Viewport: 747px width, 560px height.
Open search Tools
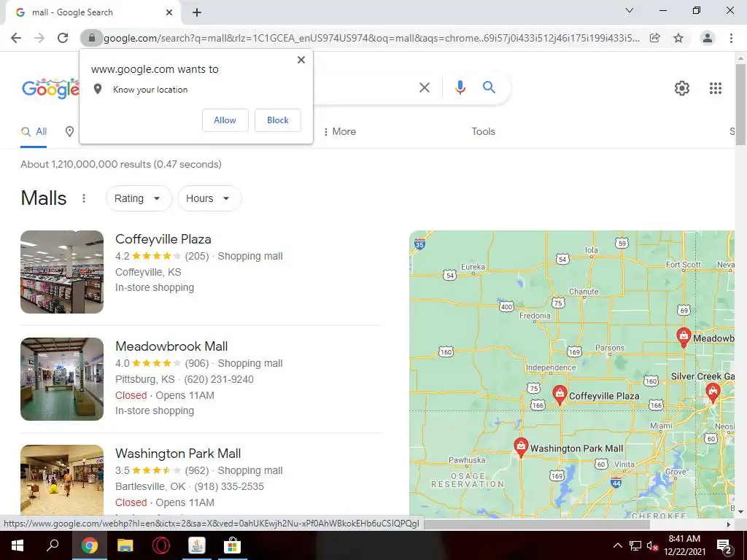483,131
